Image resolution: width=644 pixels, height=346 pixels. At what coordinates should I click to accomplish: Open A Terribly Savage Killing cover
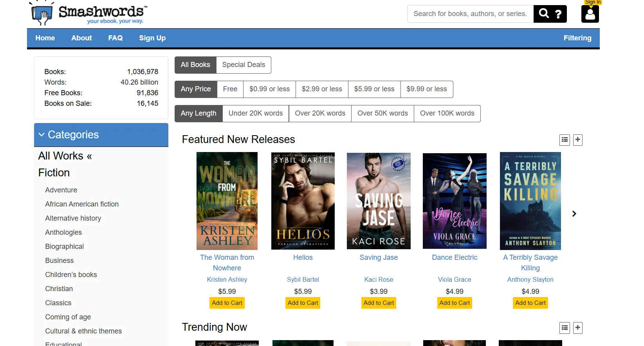tap(530, 201)
